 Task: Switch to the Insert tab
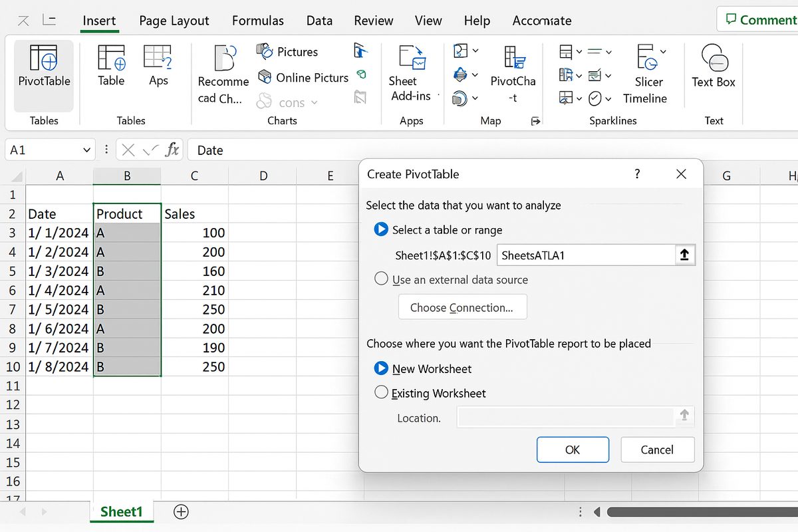pos(99,21)
